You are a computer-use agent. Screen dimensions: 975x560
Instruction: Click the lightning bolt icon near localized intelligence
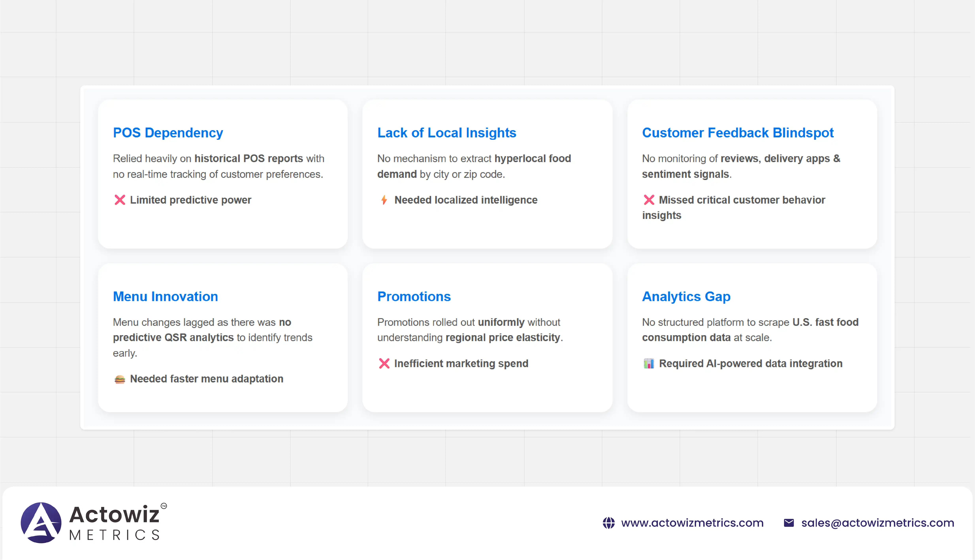click(384, 200)
